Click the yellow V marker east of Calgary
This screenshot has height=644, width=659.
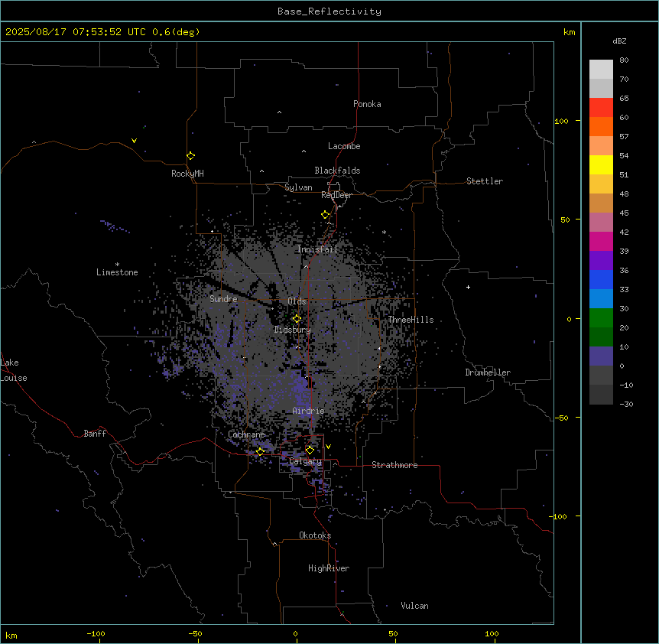[328, 447]
